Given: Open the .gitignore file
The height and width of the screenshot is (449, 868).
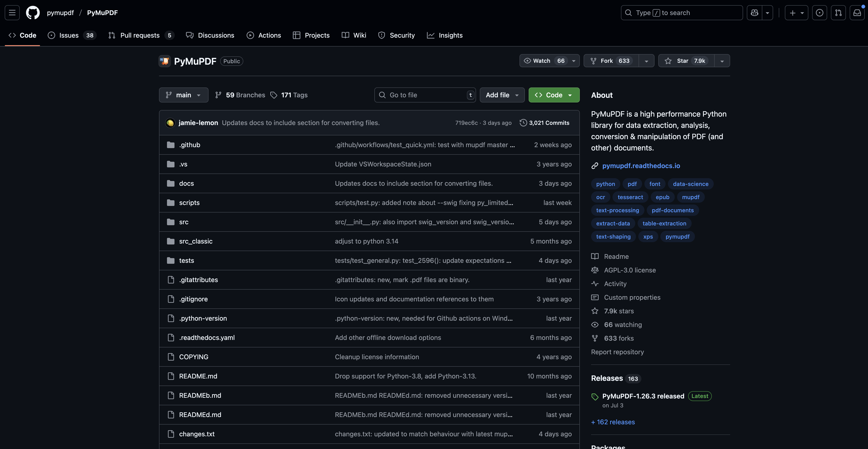Looking at the screenshot, I should pos(194,299).
